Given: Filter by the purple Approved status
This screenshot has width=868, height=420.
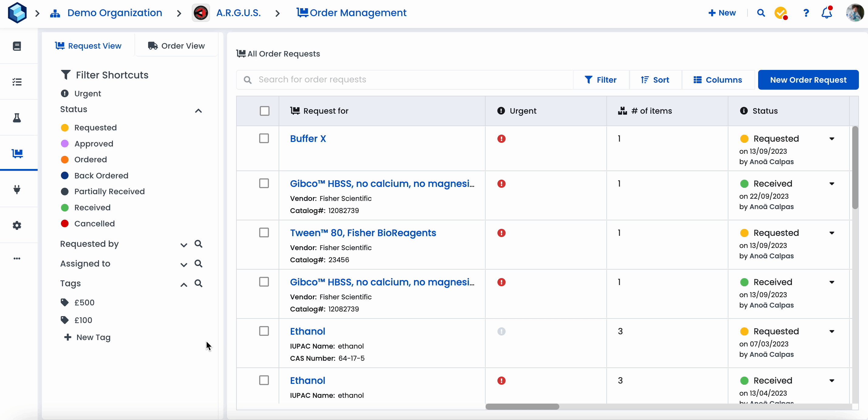Looking at the screenshot, I should (x=93, y=144).
